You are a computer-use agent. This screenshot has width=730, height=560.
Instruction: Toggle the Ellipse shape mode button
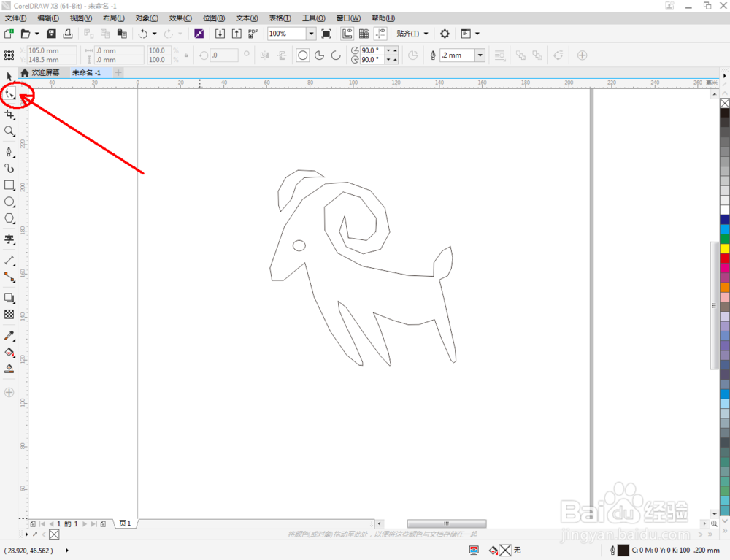pos(303,55)
